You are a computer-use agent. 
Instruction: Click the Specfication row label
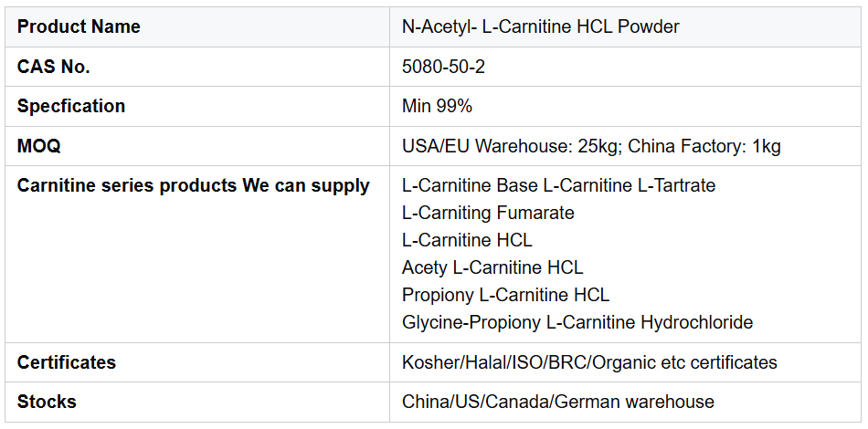71,106
